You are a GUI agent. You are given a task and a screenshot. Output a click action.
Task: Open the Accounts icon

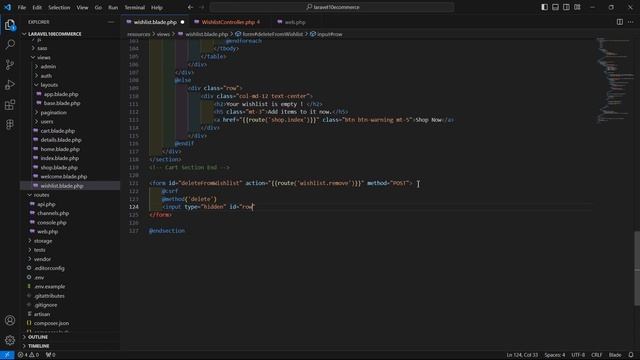10,320
